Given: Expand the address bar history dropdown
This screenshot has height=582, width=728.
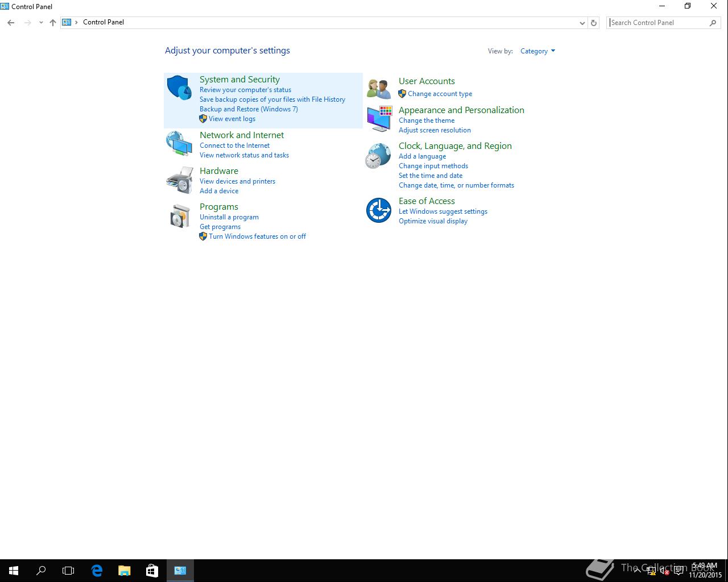Looking at the screenshot, I should [x=582, y=23].
